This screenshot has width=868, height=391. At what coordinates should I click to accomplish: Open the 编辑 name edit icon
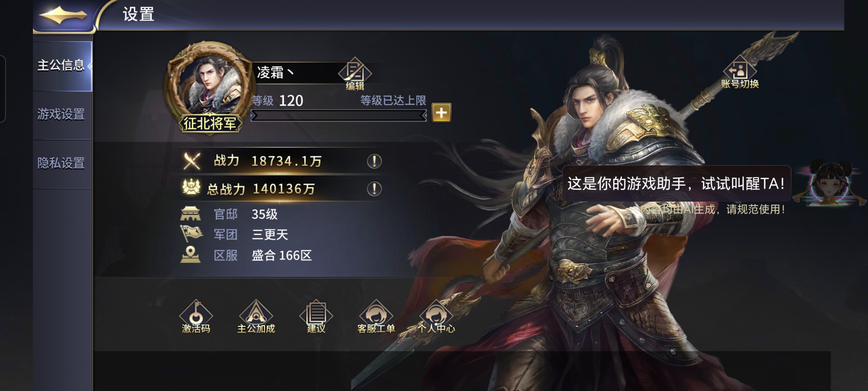(x=355, y=74)
